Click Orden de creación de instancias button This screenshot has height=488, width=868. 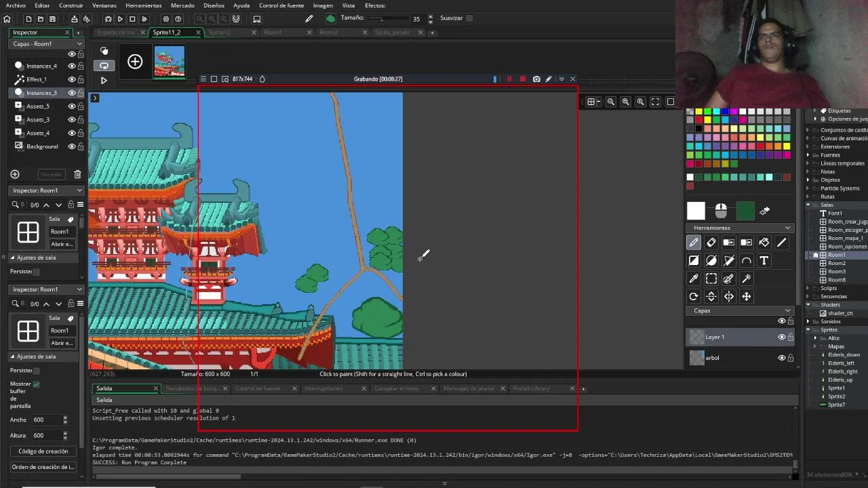pos(43,467)
